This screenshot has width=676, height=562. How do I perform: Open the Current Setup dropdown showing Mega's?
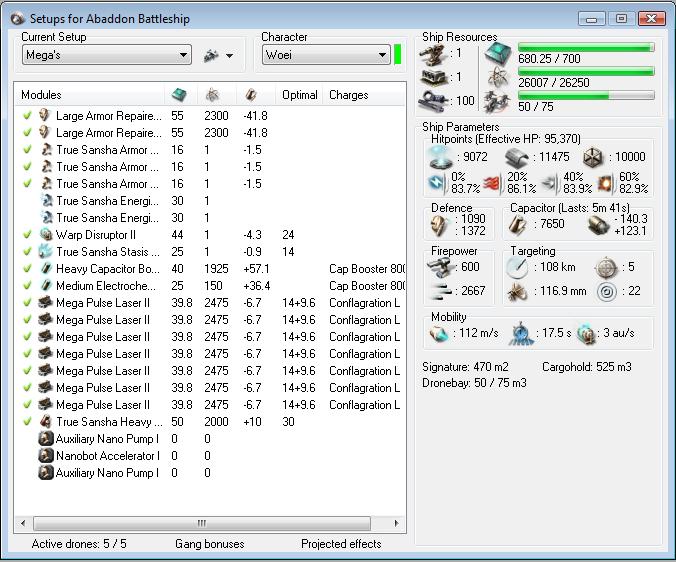(x=106, y=55)
